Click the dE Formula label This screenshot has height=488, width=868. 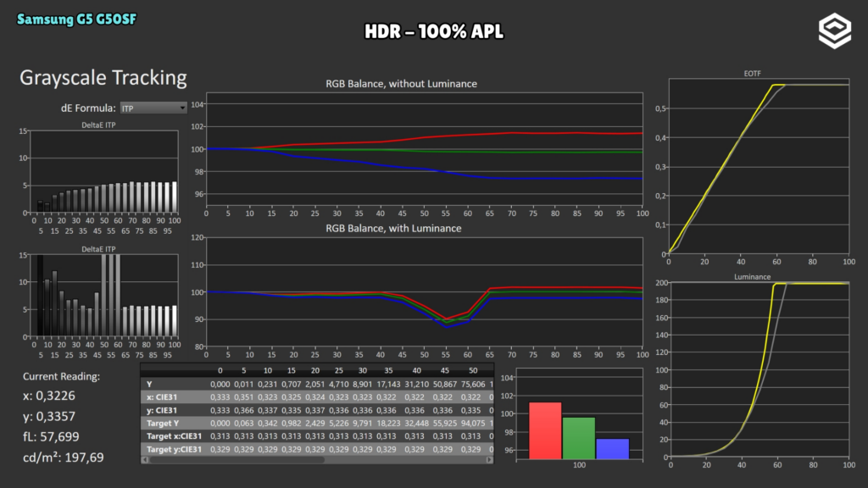(x=88, y=108)
